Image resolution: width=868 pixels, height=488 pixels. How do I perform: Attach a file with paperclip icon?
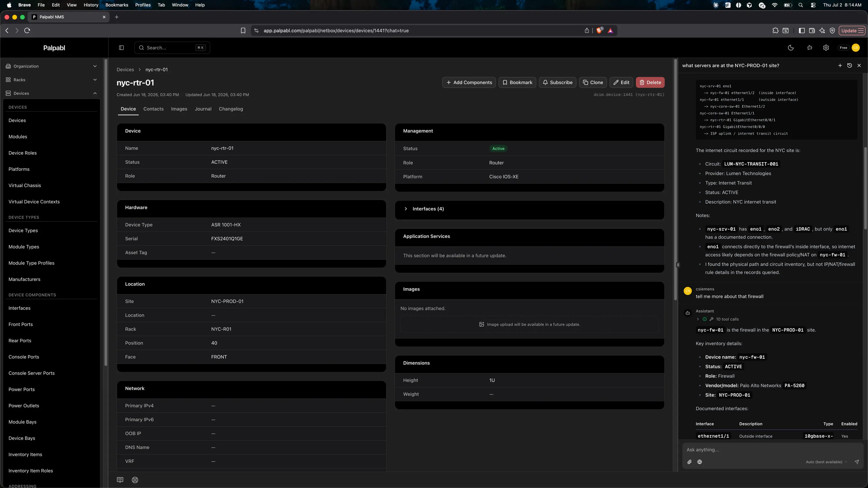coord(689,462)
